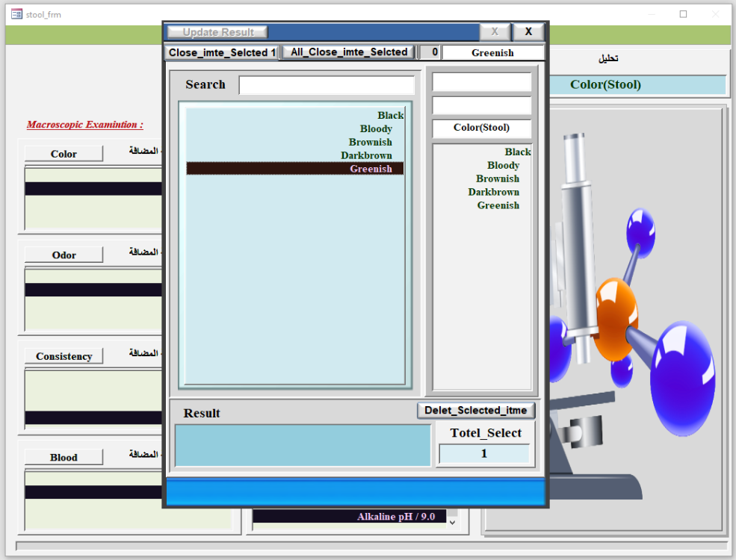Click the stool_frm form icon in title bar

pos(16,13)
